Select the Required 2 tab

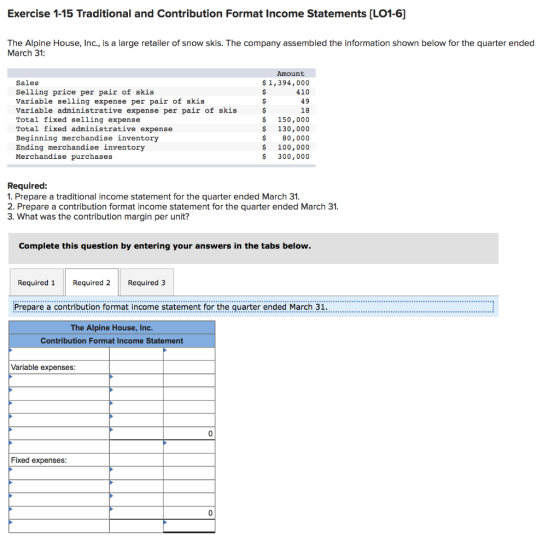92,282
